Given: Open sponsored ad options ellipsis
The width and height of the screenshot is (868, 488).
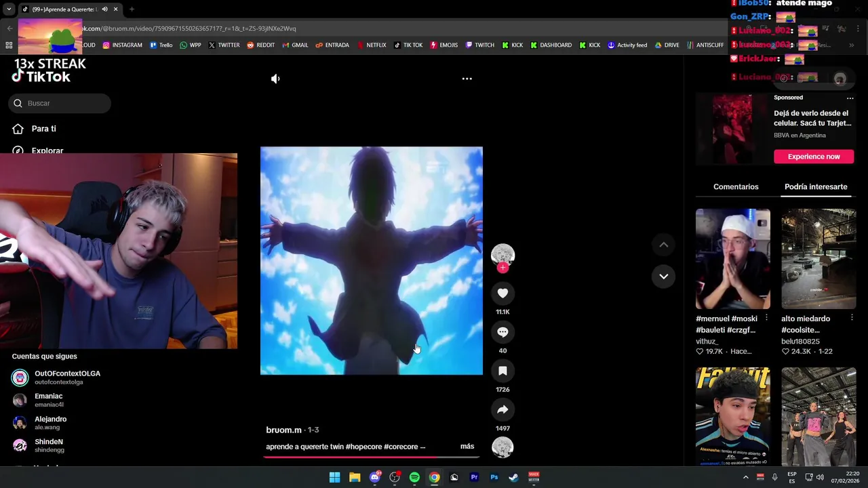Looking at the screenshot, I should pyautogui.click(x=850, y=98).
